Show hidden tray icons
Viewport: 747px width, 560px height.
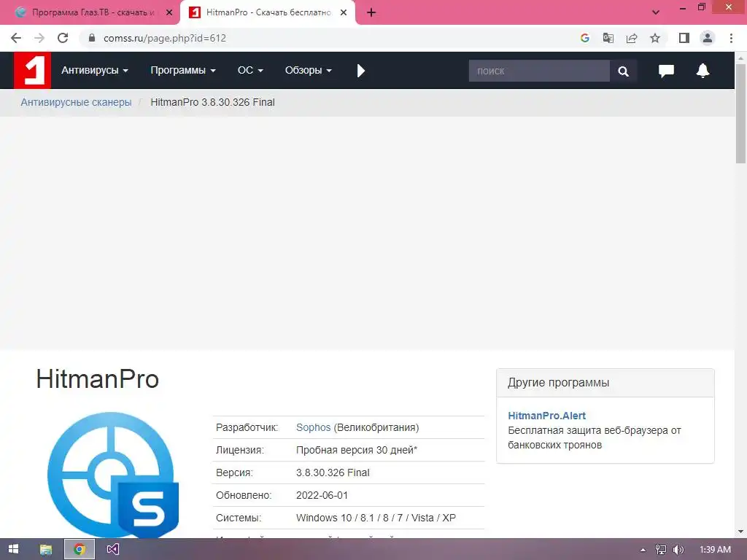click(643, 550)
